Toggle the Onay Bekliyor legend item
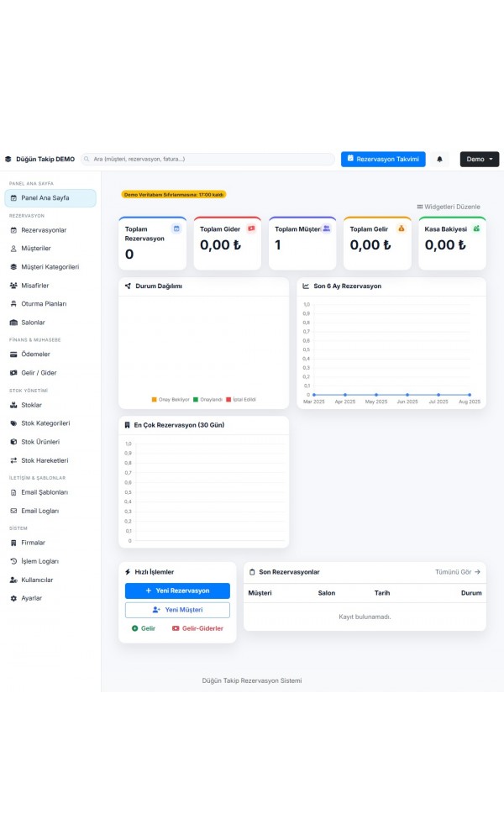The width and height of the screenshot is (504, 840). coord(171,400)
